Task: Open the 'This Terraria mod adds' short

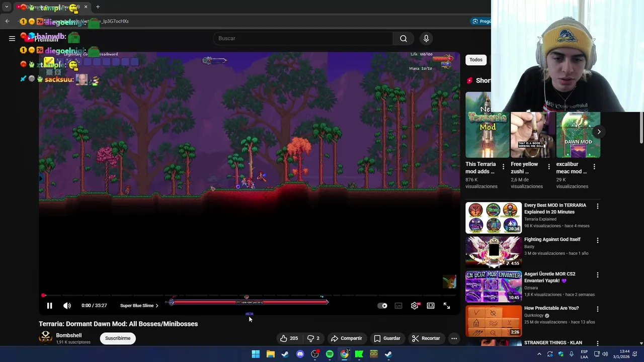Action: click(x=487, y=125)
